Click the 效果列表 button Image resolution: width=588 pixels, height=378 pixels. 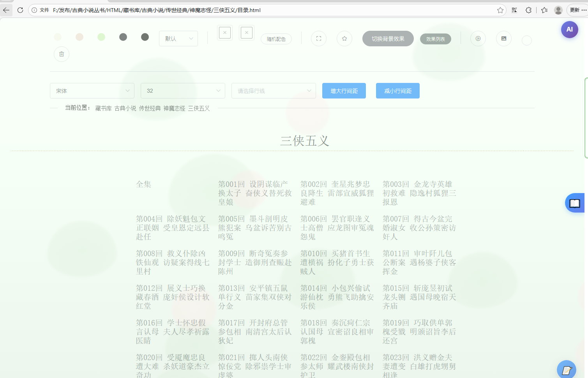pyautogui.click(x=436, y=39)
